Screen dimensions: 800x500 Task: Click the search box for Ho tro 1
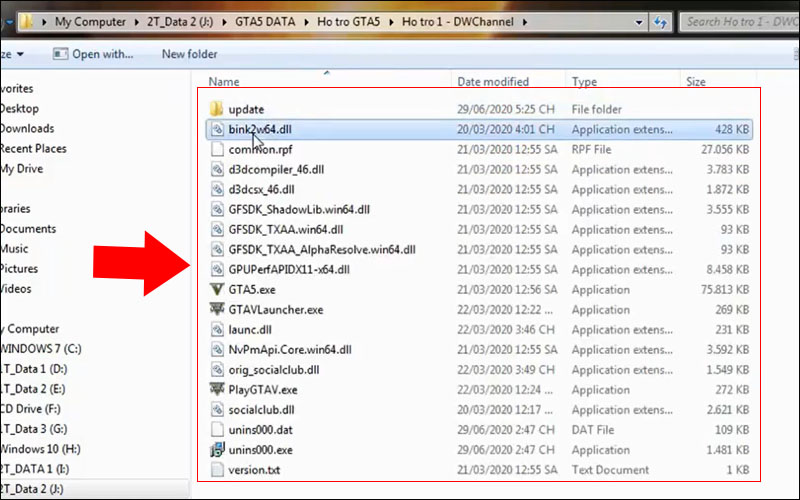tap(740, 22)
